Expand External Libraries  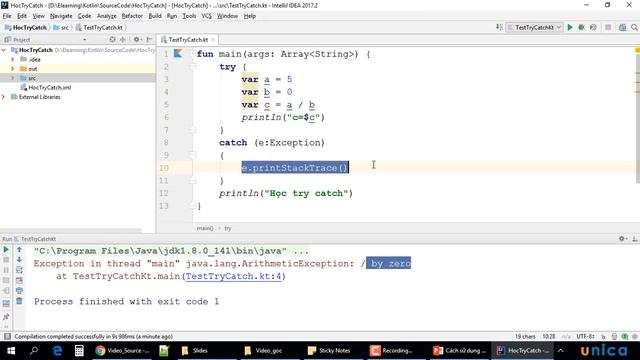(x=4, y=97)
